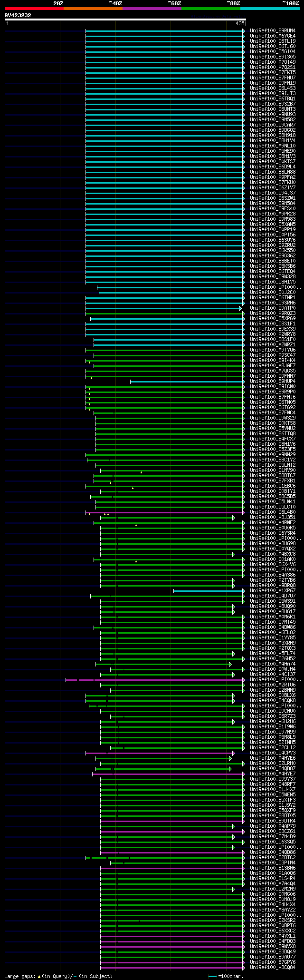Click the short cyan alignment bar for UniRef100_A1XP67
The image size is (304, 980).
(209, 591)
